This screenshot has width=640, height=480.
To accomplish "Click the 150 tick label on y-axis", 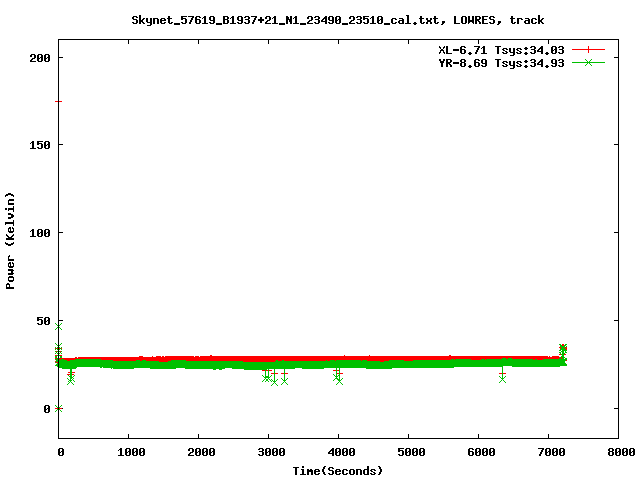I will [40, 145].
